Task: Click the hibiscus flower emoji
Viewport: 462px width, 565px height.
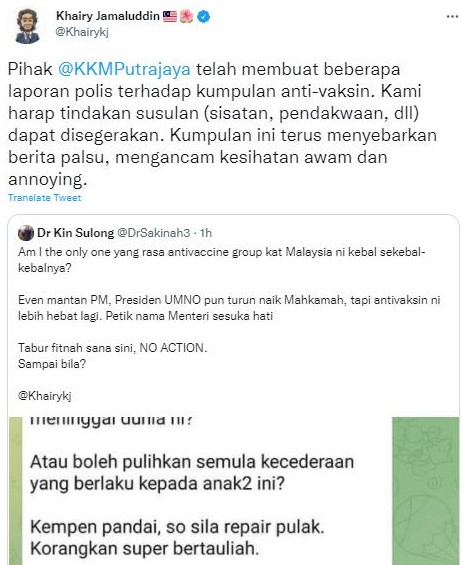Action: [x=186, y=16]
